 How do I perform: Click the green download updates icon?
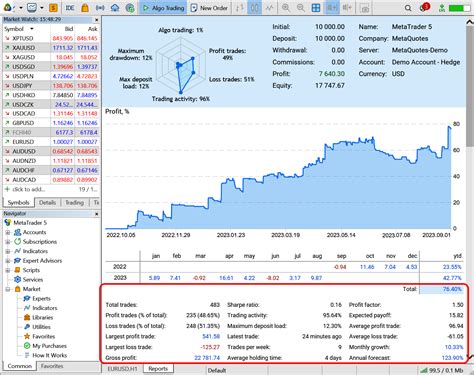(442, 8)
